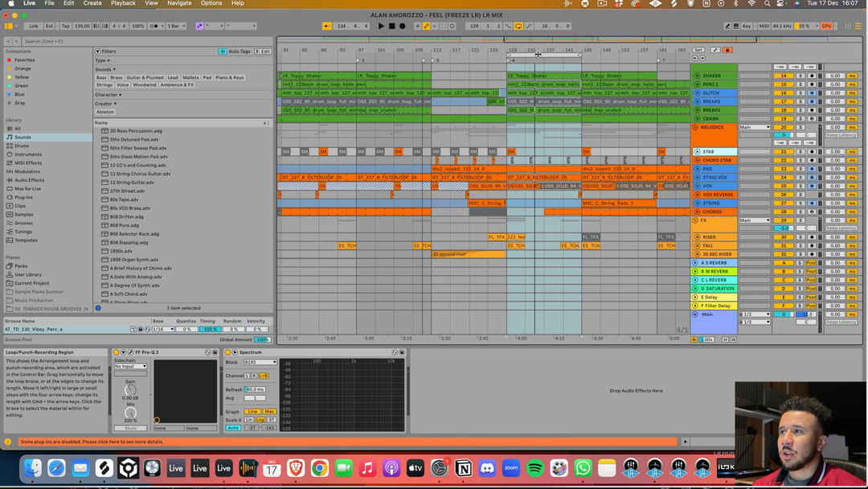This screenshot has width=868, height=489.
Task: Adjust the FF Pro-Q 3 Gain knob
Action: 130,390
